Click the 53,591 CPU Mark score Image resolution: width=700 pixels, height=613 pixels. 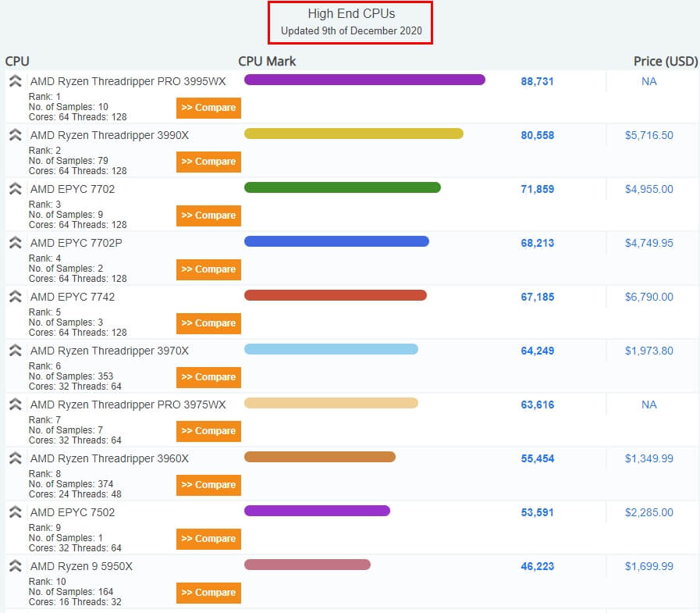537,512
